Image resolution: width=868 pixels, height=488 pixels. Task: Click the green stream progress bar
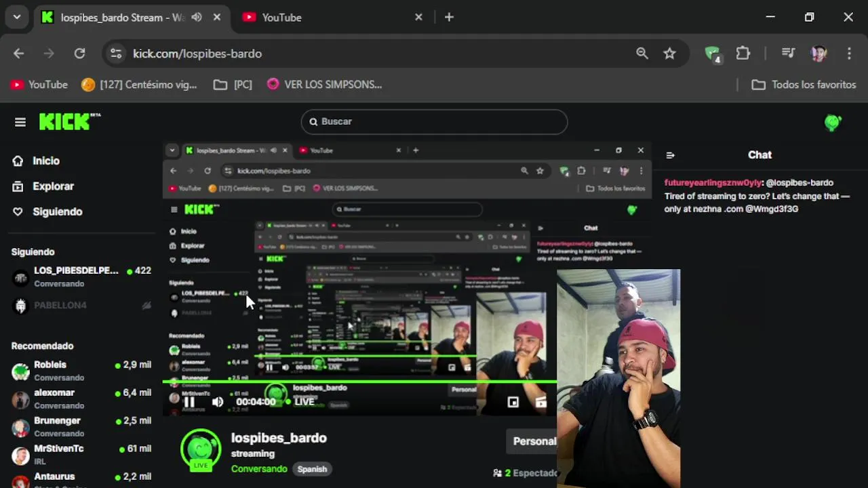click(359, 382)
